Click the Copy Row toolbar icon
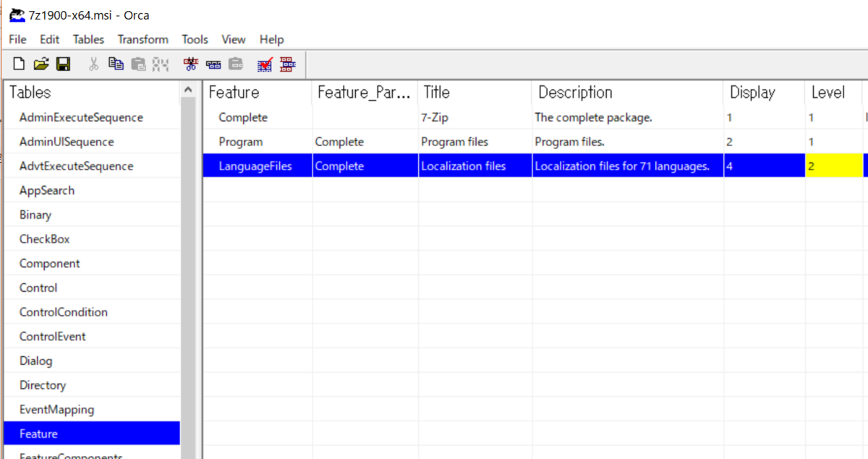 click(213, 64)
